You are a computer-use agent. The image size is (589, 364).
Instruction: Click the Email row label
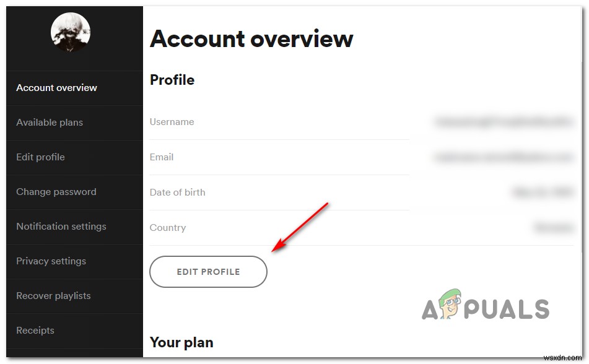pos(162,157)
